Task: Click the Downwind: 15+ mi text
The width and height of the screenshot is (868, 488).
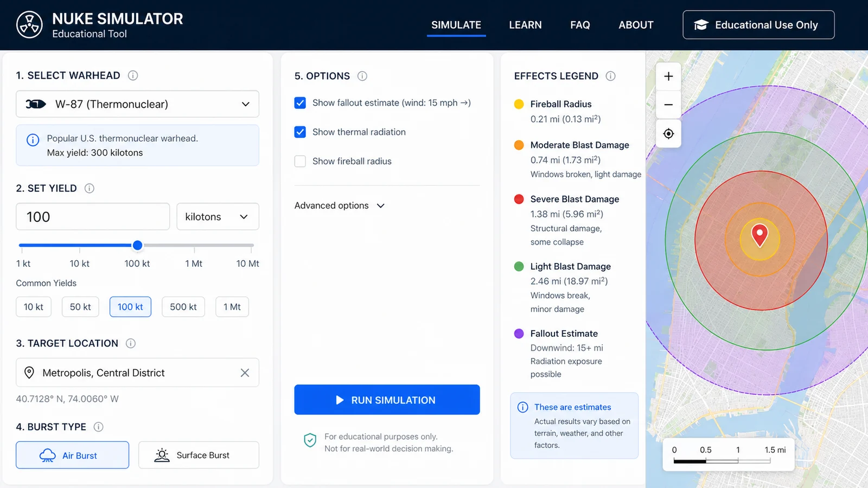Action: coord(567,348)
